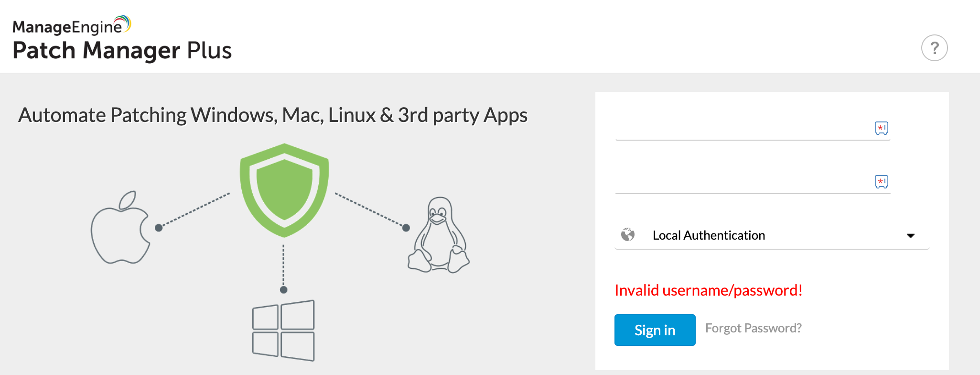
Task: Focus the username input field
Action: (x=753, y=128)
